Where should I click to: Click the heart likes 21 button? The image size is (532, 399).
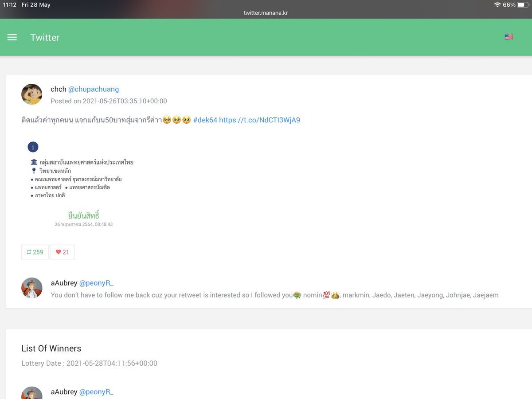[63, 252]
